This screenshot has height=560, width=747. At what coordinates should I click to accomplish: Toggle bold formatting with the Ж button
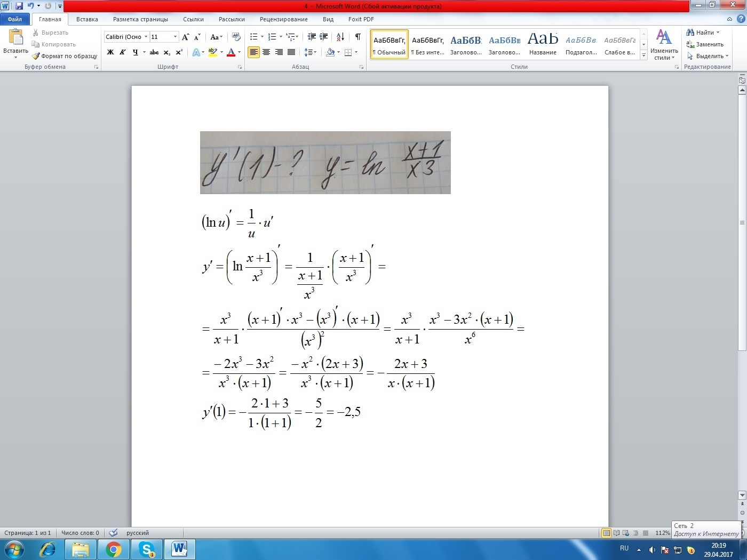click(110, 52)
